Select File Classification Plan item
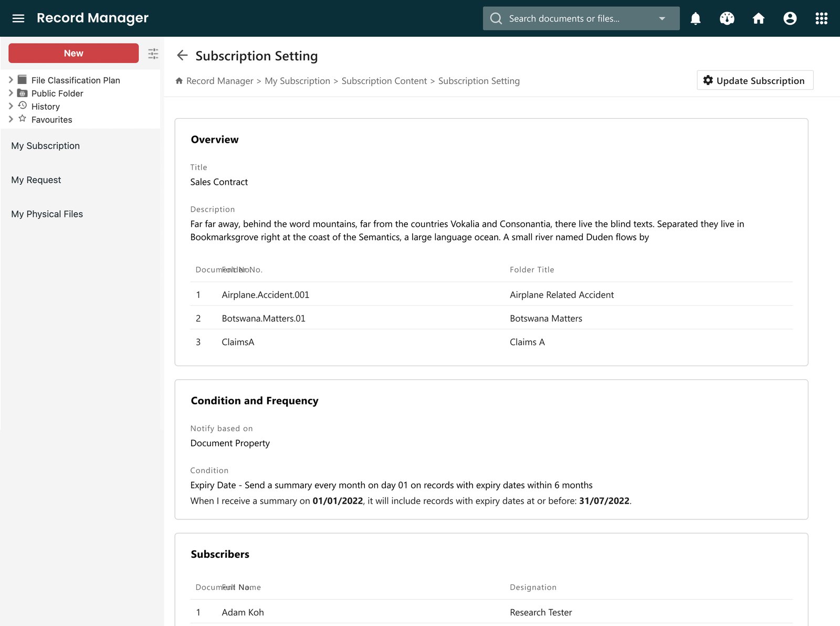Screen dimensions: 840x626 coord(76,80)
